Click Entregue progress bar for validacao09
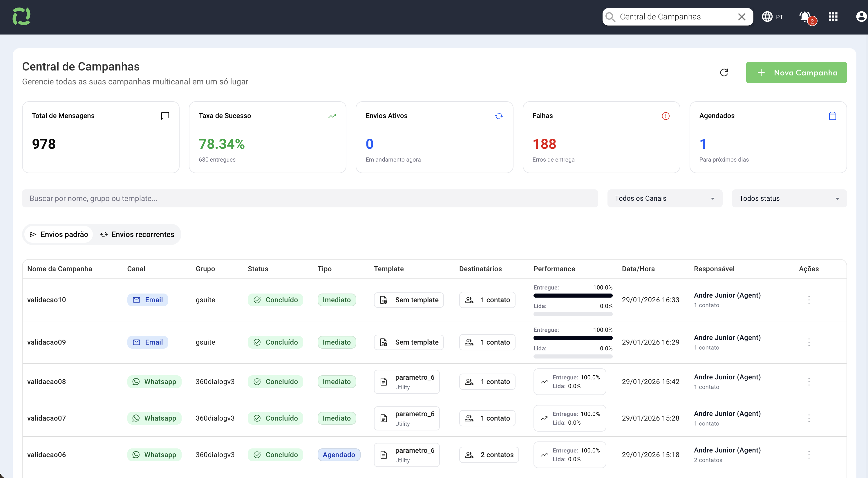The width and height of the screenshot is (868, 478). click(x=573, y=338)
